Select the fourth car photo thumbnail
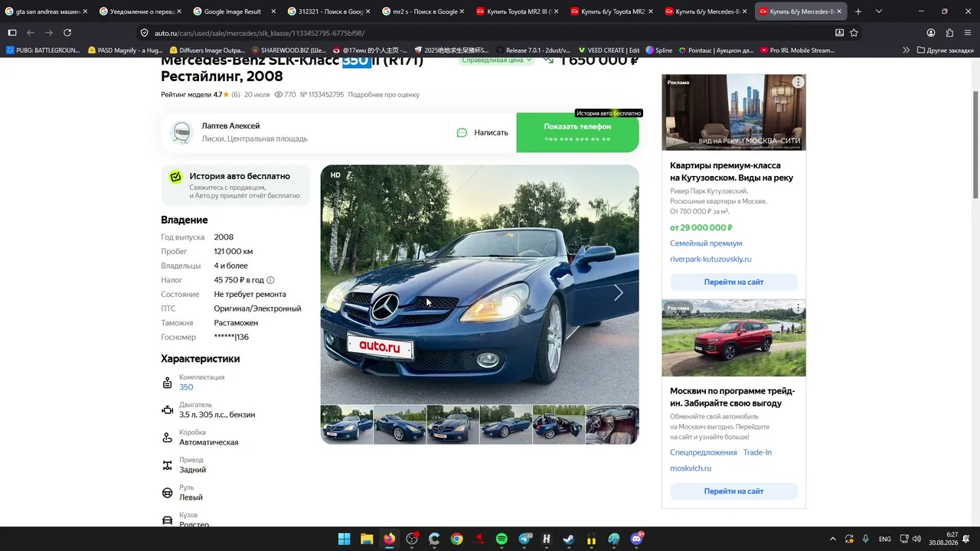The height and width of the screenshot is (551, 980). click(x=506, y=425)
